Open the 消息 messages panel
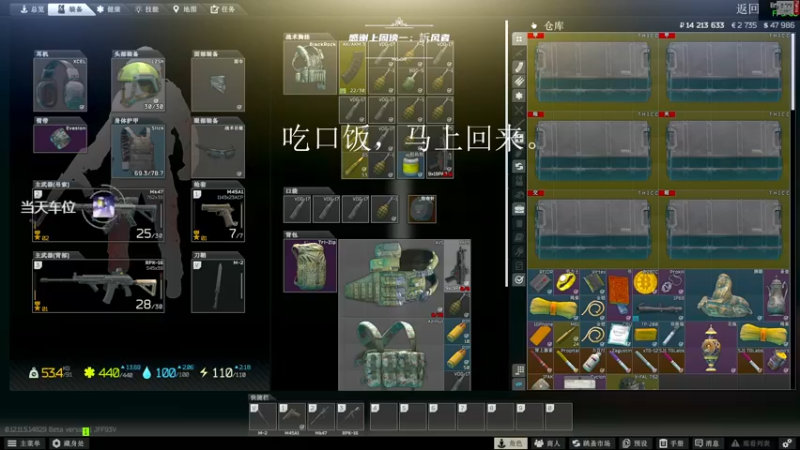 pyautogui.click(x=707, y=443)
